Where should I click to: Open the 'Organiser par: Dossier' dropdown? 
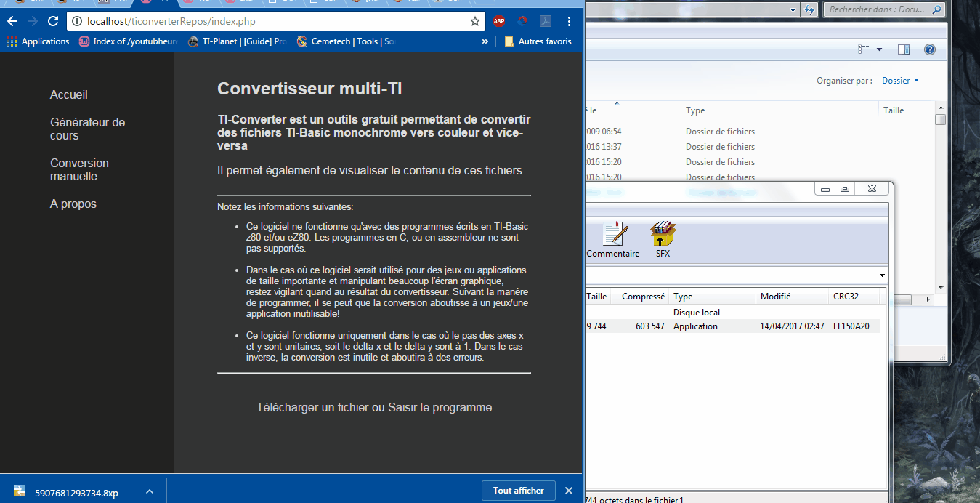pos(901,81)
